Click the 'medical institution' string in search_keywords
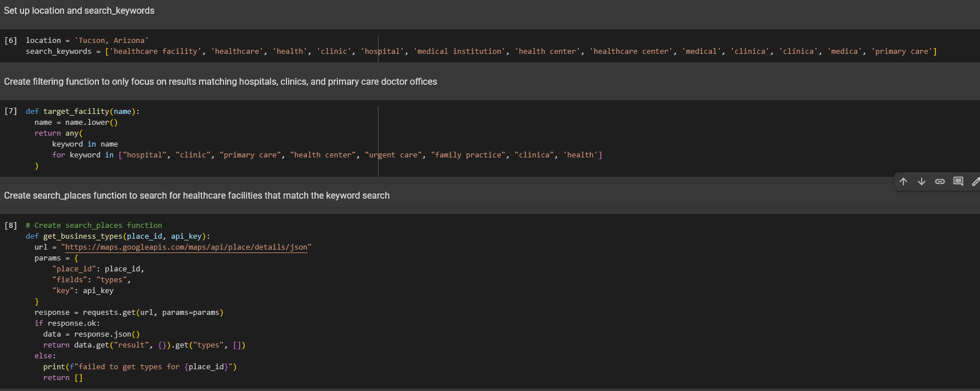980x391 pixels. tap(459, 52)
